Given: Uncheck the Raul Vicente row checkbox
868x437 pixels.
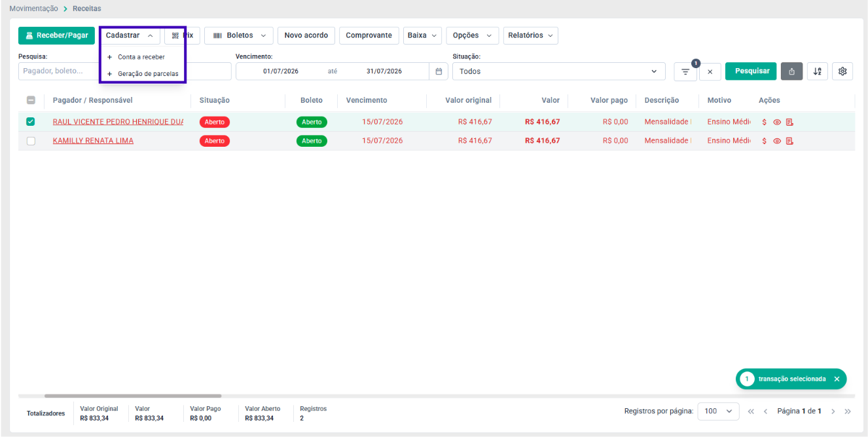Looking at the screenshot, I should click(x=31, y=122).
